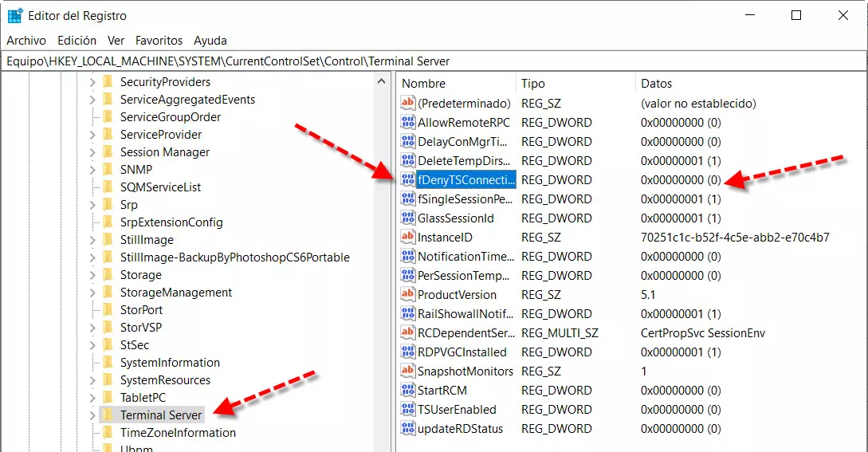
Task: Click the string icon of SnapshotMonitors
Action: point(408,371)
